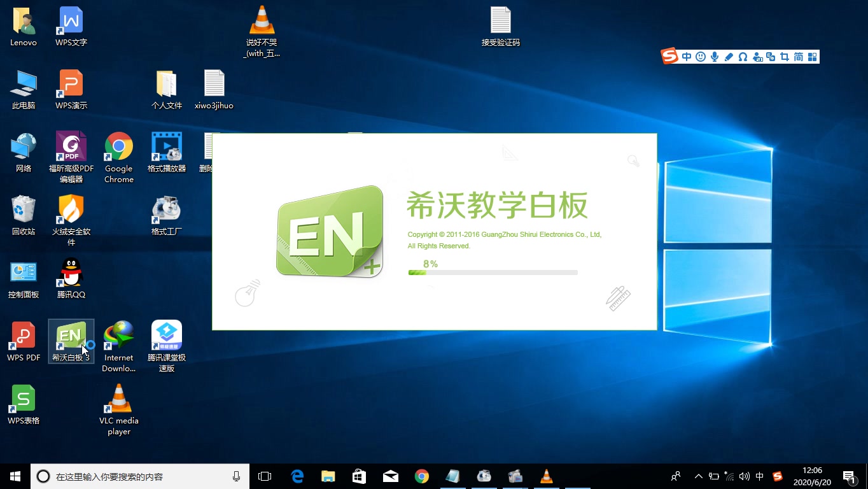868x489 pixels.
Task: Launch 火绒安全软件 desktop shortcut
Action: tap(71, 220)
